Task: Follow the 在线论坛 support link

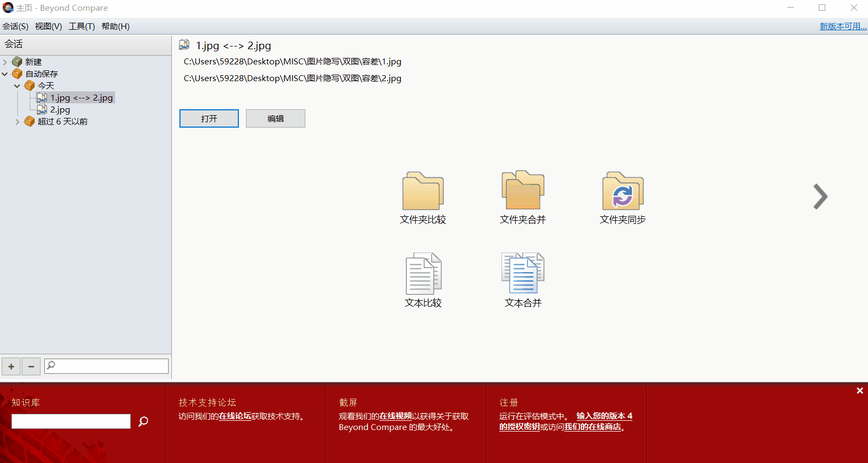Action: point(235,416)
